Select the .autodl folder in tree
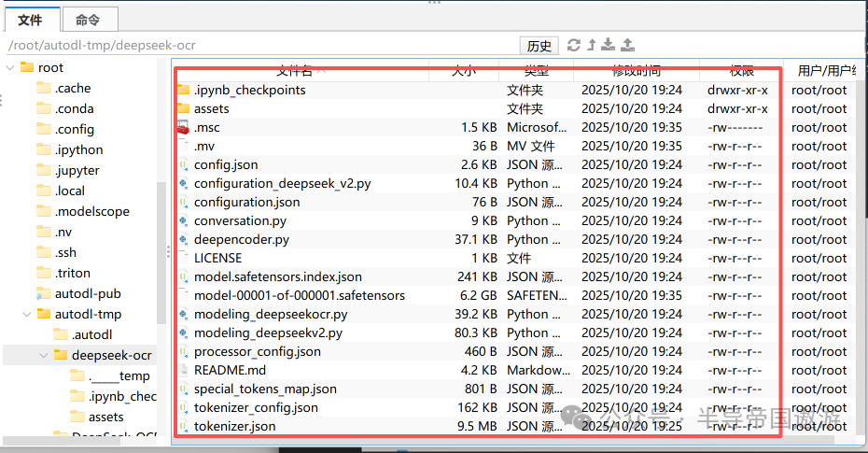This screenshot has height=453, width=868. tap(91, 334)
